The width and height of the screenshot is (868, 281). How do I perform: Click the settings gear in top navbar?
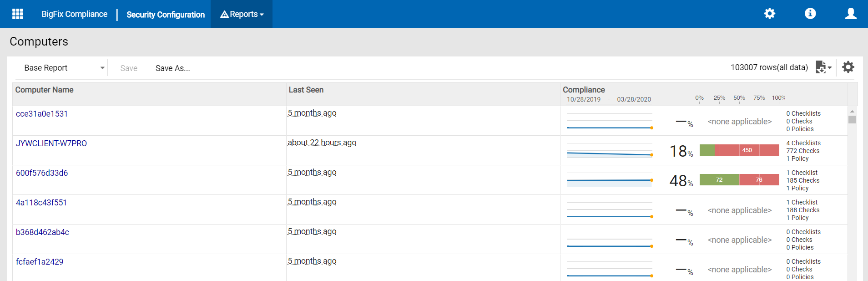click(x=769, y=14)
